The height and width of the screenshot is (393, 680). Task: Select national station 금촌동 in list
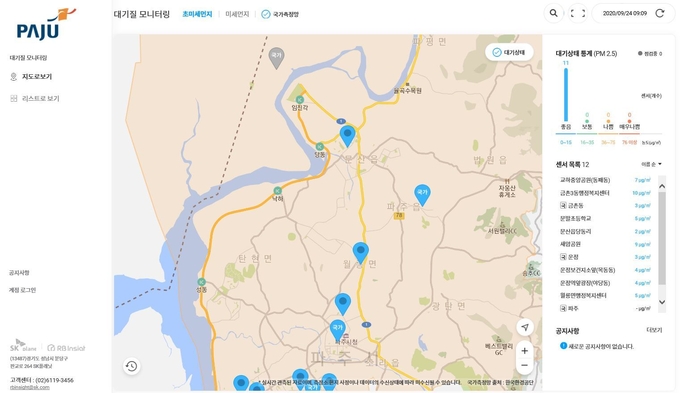[605, 206]
